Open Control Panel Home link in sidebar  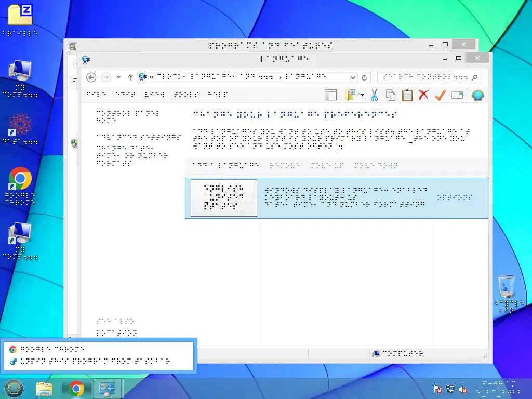128,116
